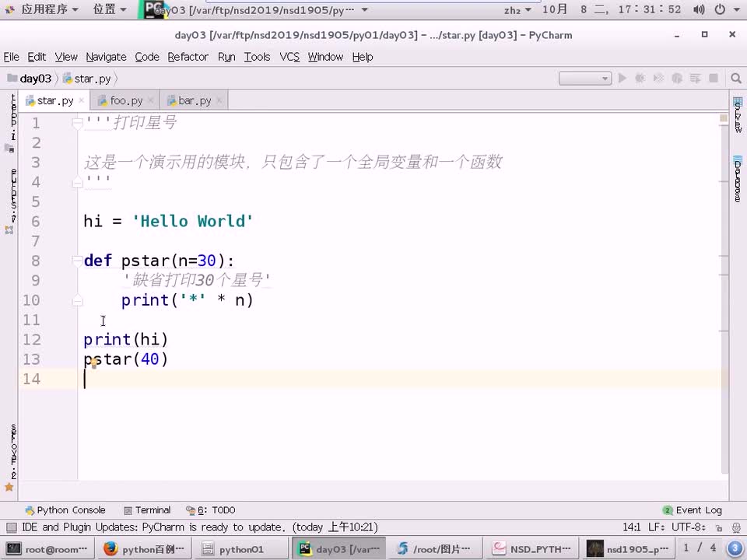747x560 pixels.
Task: Switch to the foo.py editor tab
Action: click(126, 100)
